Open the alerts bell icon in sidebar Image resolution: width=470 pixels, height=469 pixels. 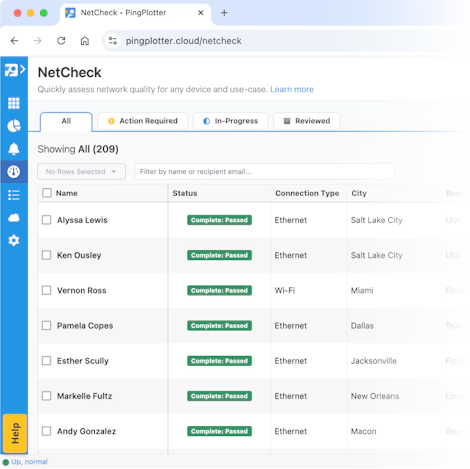click(14, 149)
